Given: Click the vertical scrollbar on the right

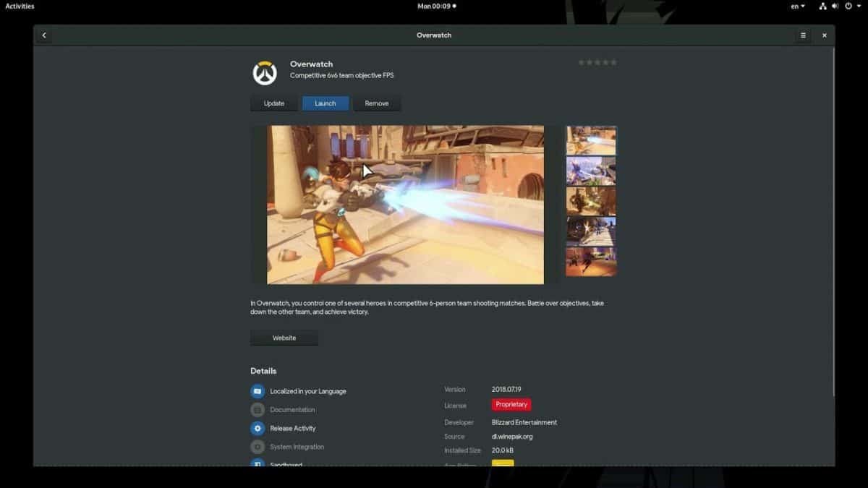Looking at the screenshot, I should pyautogui.click(x=833, y=223).
